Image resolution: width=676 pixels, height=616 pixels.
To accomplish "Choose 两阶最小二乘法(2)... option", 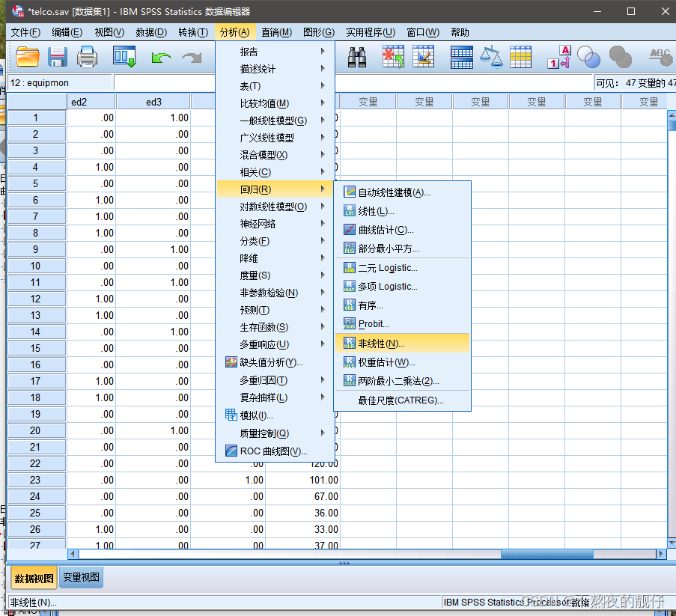I will pyautogui.click(x=402, y=381).
